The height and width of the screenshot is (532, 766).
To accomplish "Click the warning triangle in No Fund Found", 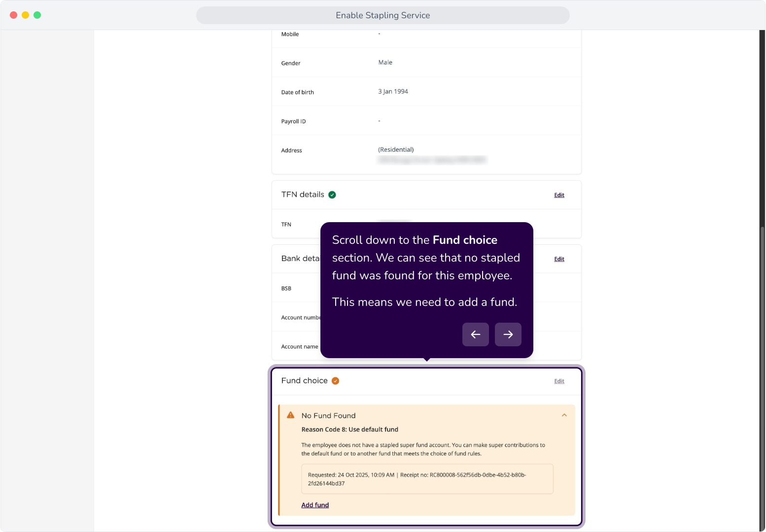I will coord(291,415).
